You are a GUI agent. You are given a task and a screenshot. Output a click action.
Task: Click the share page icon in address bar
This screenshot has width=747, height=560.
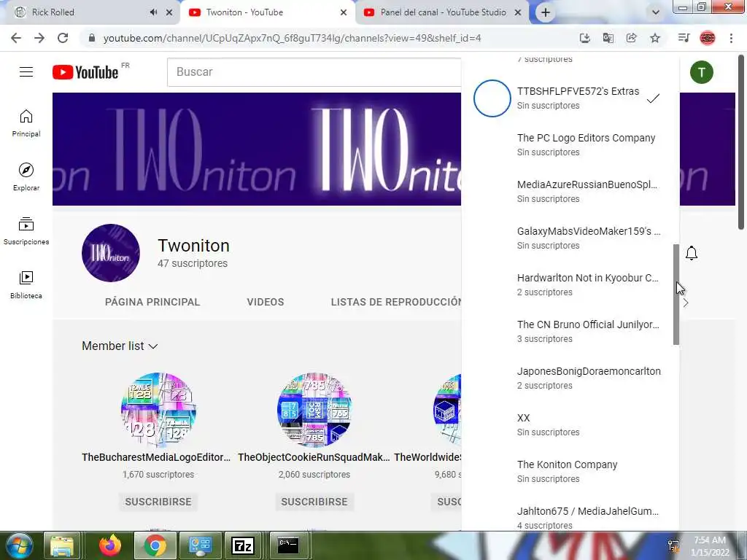(632, 38)
